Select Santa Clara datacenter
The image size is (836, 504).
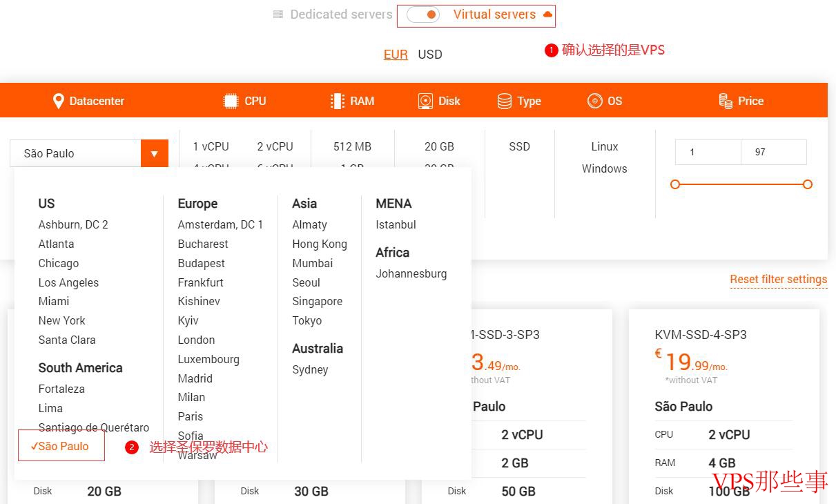(67, 340)
